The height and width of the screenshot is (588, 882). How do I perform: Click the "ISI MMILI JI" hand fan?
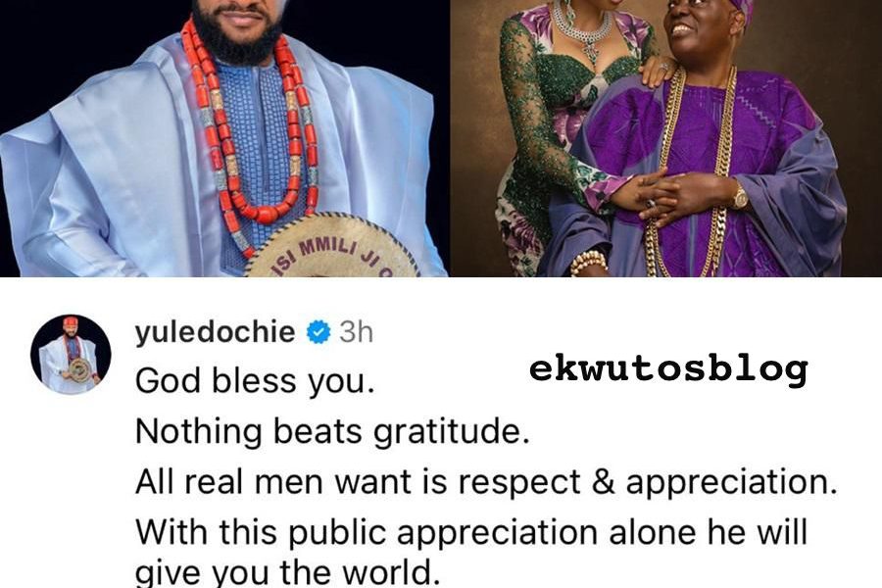pos(333,246)
